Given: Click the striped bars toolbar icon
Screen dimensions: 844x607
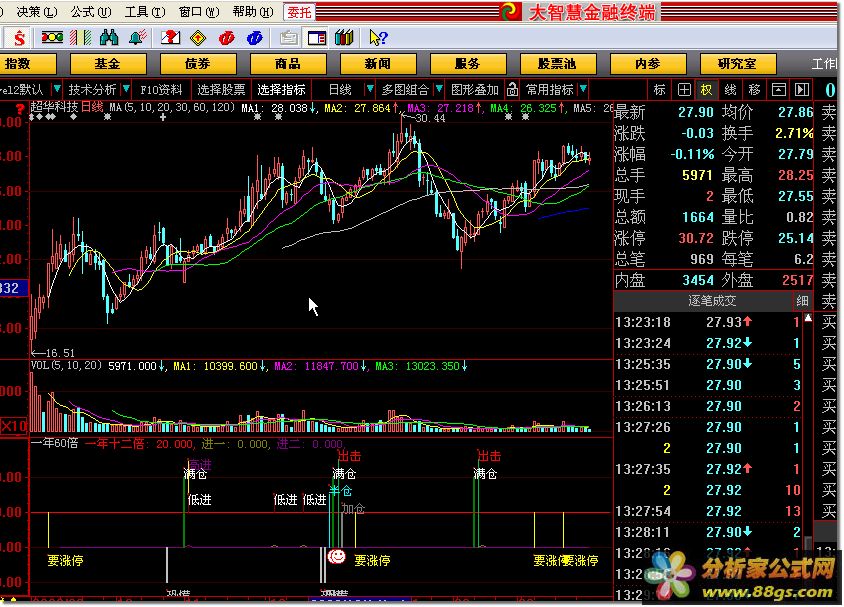Looking at the screenshot, I should [81, 37].
